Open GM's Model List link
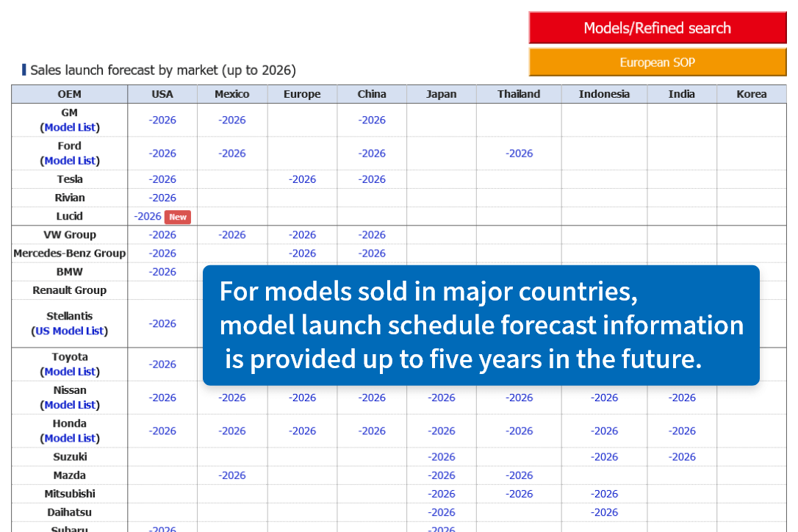The image size is (798, 532). coord(70,127)
